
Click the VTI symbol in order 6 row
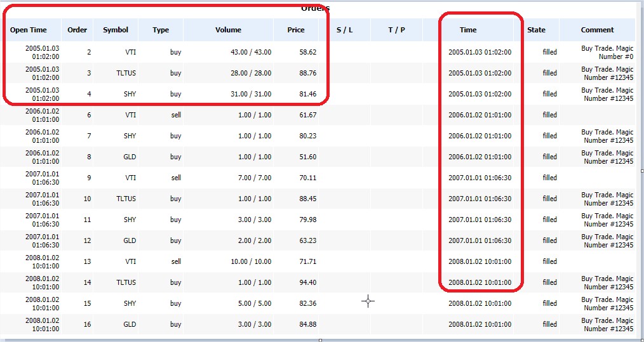coord(130,115)
